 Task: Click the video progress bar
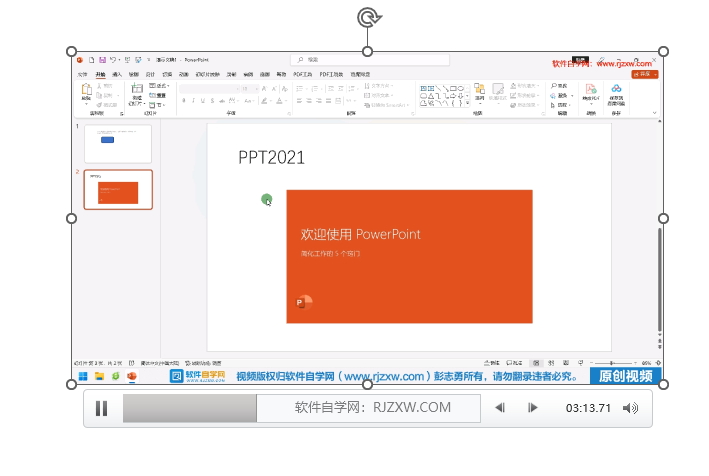pyautogui.click(x=302, y=408)
